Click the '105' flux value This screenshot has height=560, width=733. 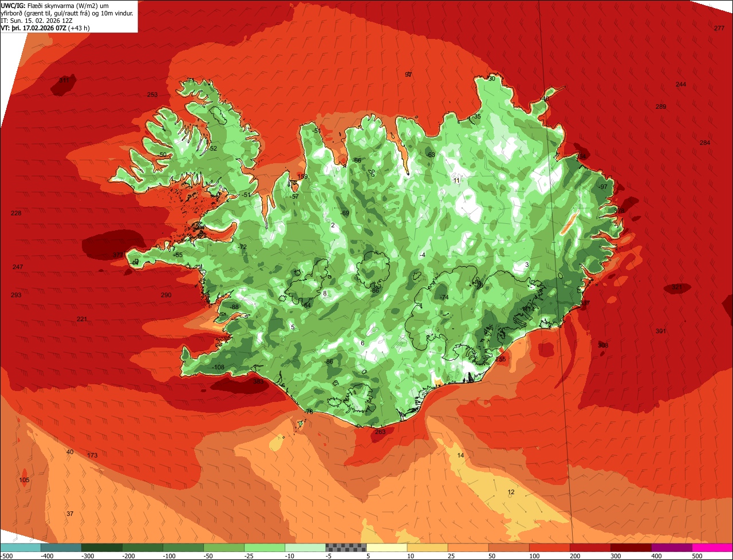24,480
